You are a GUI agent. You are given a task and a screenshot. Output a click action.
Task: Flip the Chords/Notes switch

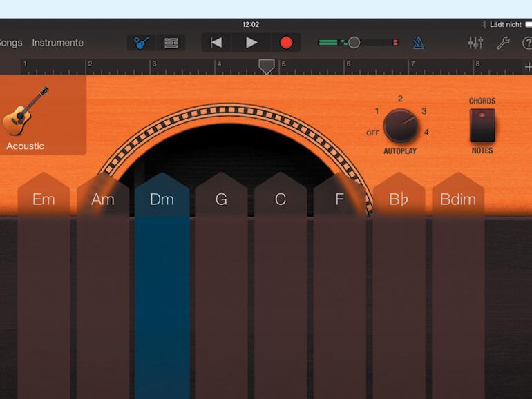[x=482, y=125]
